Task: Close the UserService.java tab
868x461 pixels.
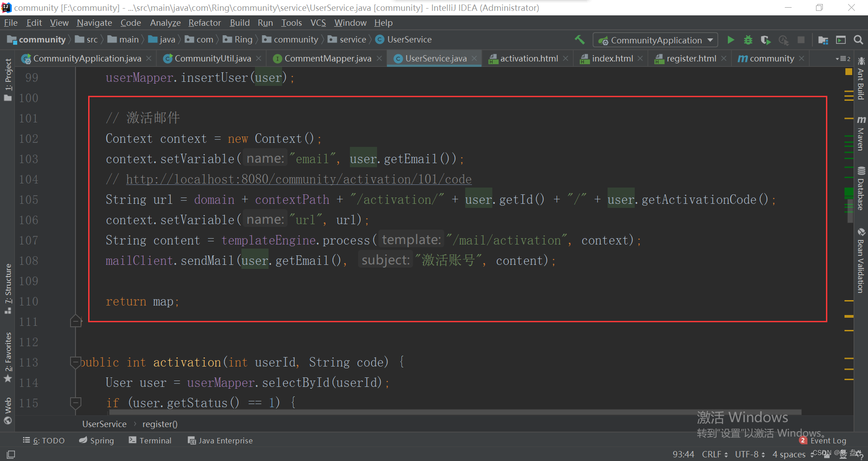Action: tap(474, 58)
